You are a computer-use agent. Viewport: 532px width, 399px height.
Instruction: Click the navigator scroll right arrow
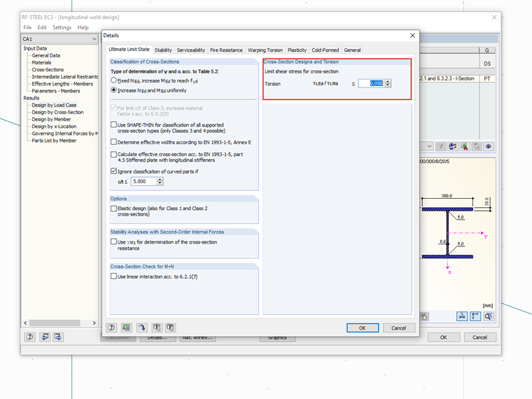[94, 323]
